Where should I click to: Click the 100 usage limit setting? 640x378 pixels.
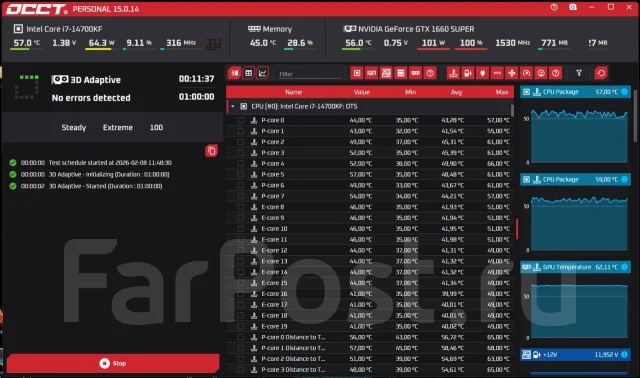click(x=156, y=127)
